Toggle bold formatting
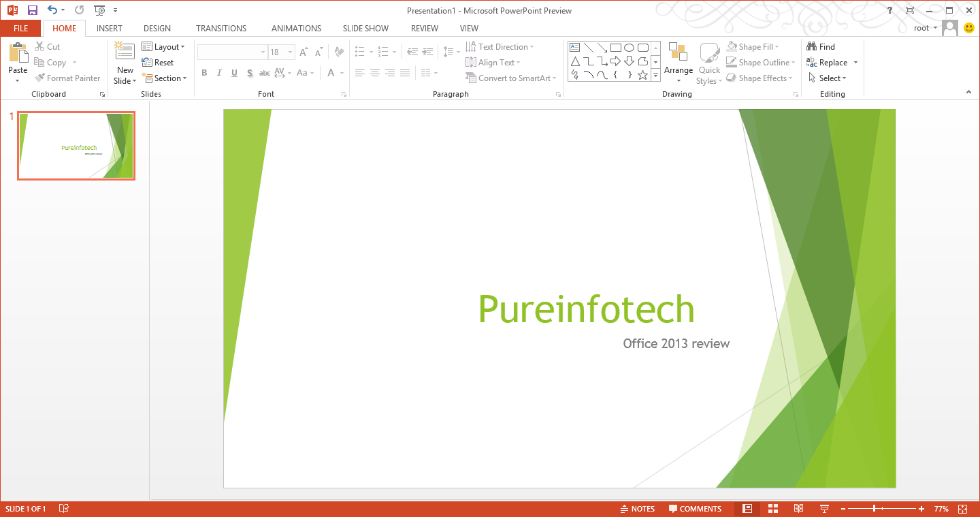 pyautogui.click(x=203, y=73)
